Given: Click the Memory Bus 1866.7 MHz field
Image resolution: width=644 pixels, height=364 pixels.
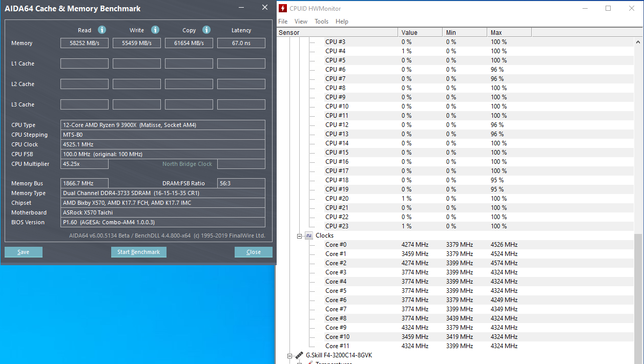Looking at the screenshot, I should click(85, 183).
